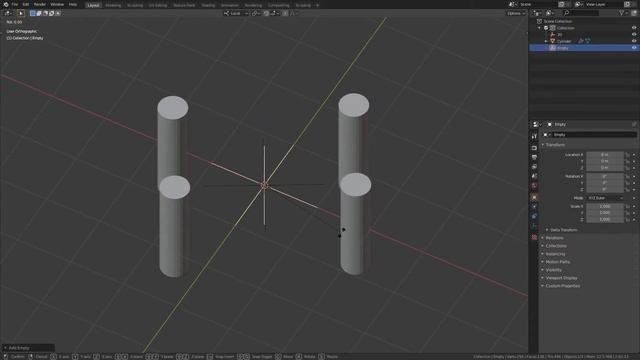Toggle proportional editing icon
The width and height of the screenshot is (640, 360).
(285, 13)
